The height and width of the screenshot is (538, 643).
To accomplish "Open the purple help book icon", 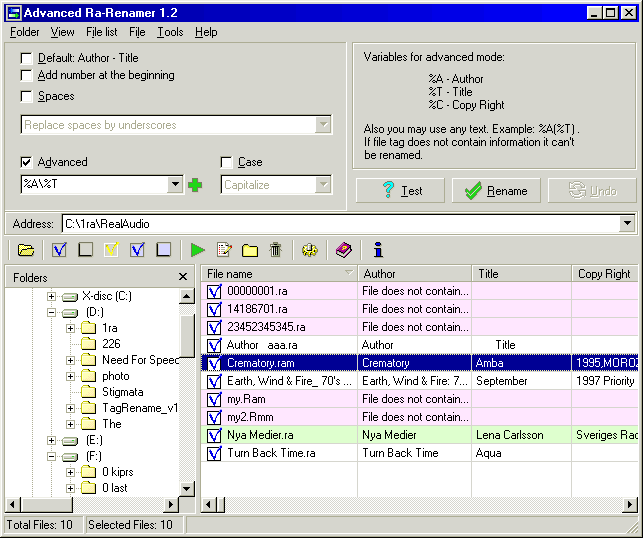I will (x=344, y=250).
